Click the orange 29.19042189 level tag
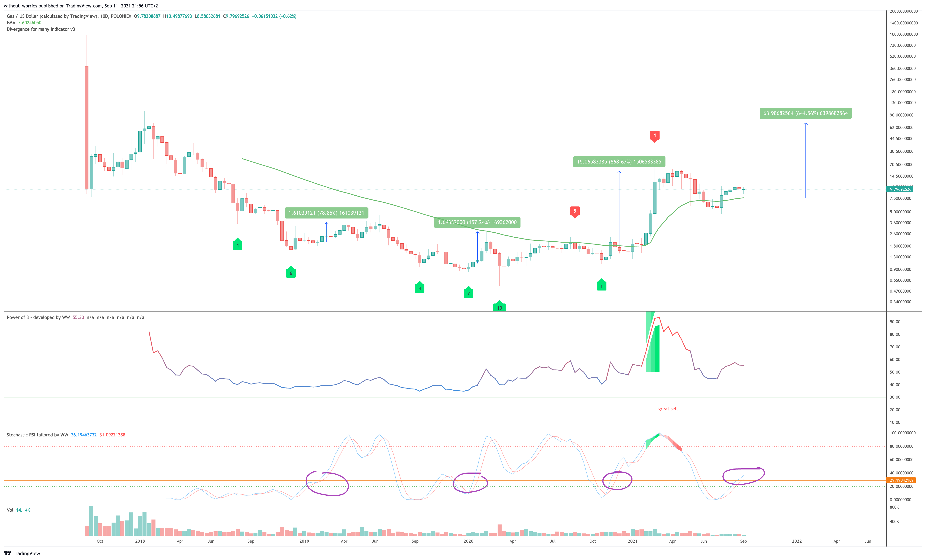The image size is (926, 560). 901,480
